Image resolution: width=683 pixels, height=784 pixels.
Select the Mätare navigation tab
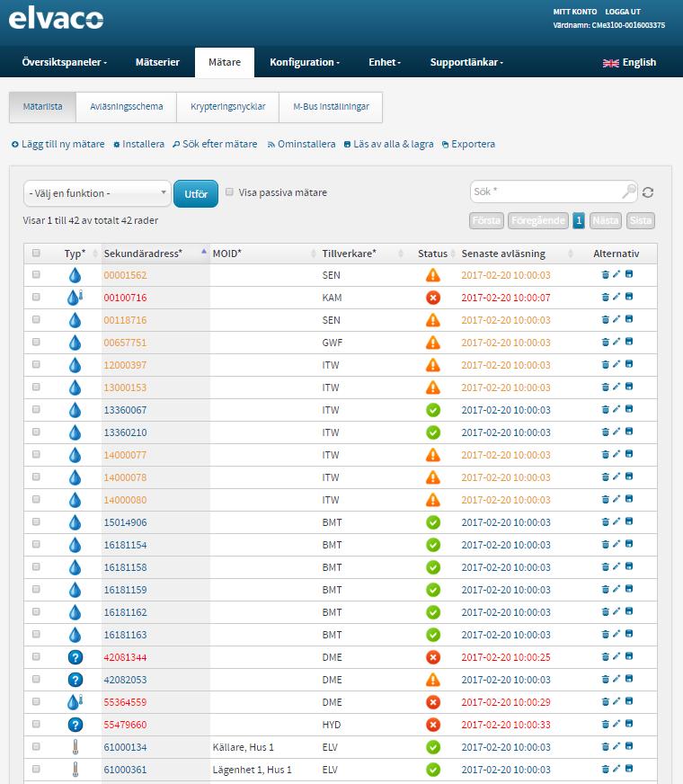point(225,63)
